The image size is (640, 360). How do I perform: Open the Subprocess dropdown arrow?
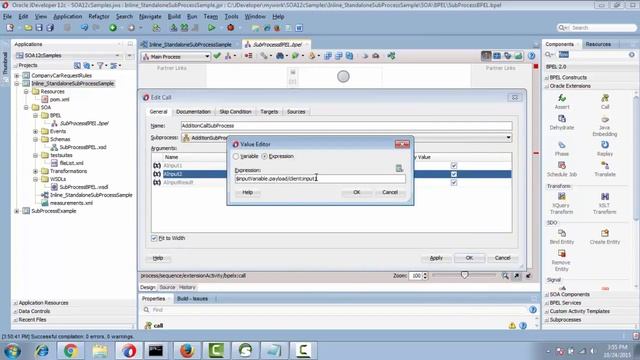pos(508,138)
